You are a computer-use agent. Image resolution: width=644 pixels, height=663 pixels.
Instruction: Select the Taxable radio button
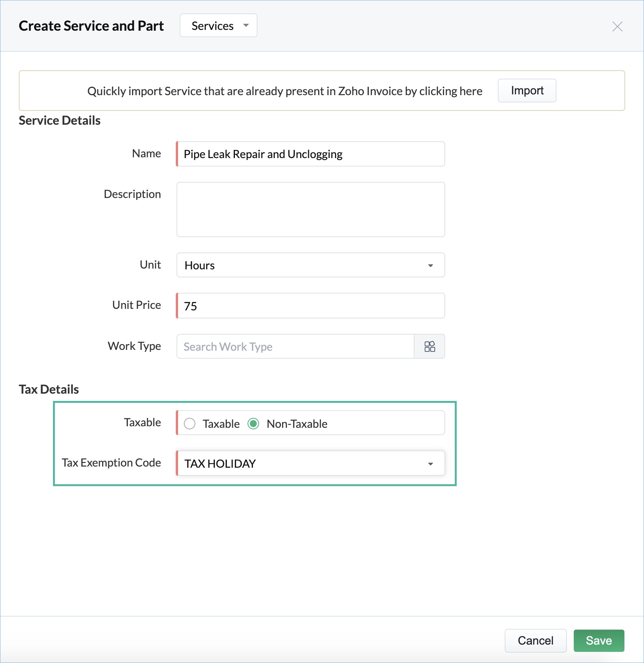[x=190, y=424]
